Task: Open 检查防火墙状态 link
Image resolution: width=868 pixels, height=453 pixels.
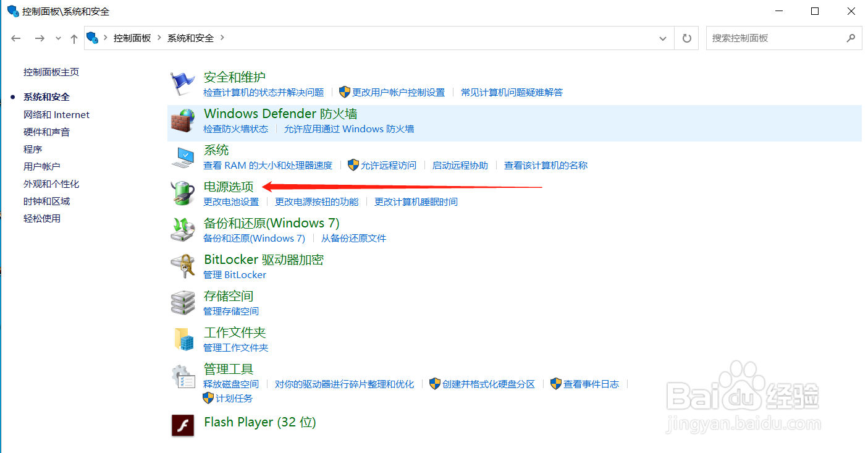Action: tap(236, 129)
